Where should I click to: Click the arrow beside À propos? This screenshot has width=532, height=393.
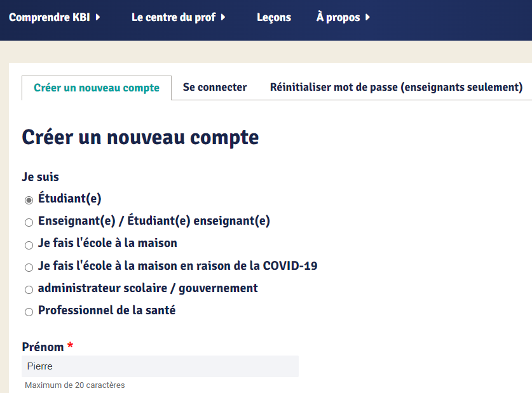368,18
